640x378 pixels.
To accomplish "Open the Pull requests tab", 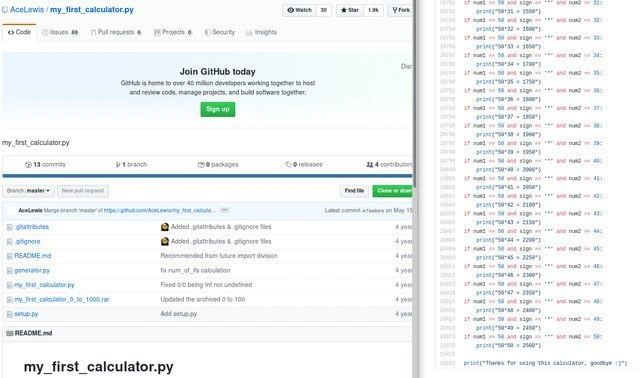I will click(x=116, y=32).
